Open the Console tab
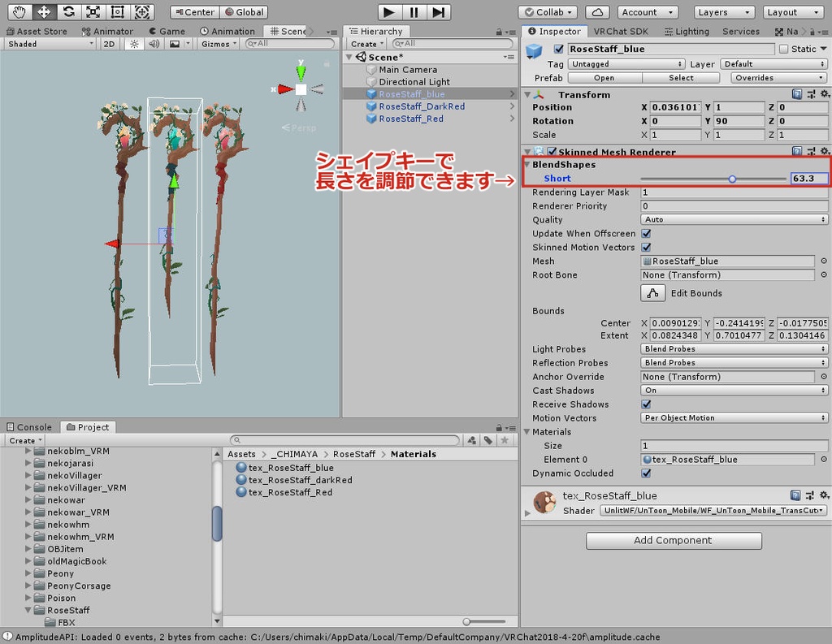 (x=29, y=426)
